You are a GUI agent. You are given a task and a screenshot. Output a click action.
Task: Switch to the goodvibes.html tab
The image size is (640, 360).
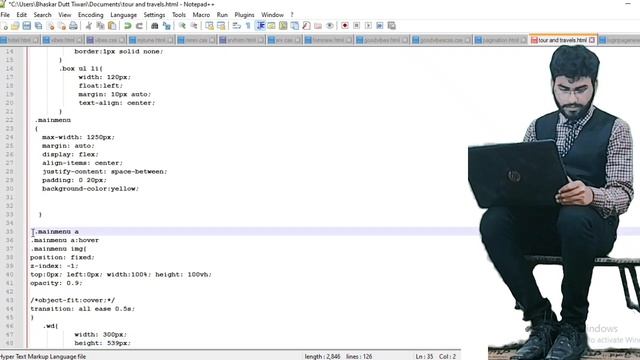coord(382,40)
